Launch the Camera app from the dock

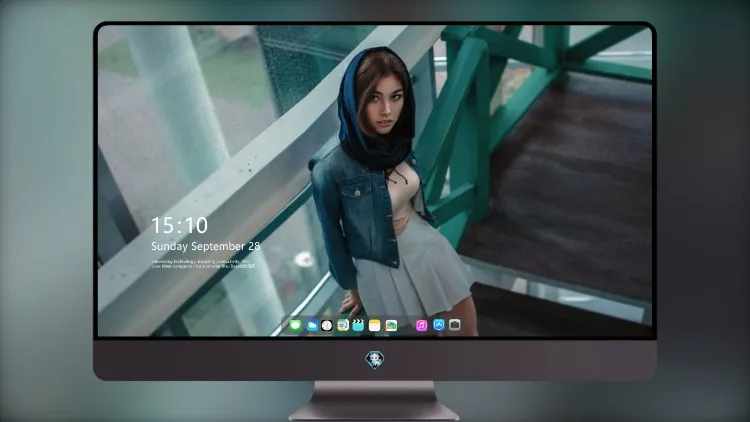[454, 325]
